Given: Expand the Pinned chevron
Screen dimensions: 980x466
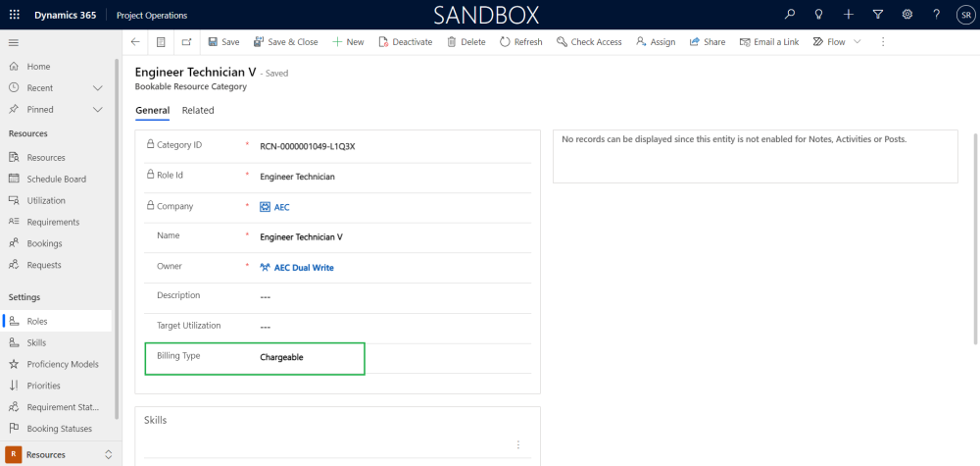Looking at the screenshot, I should [x=98, y=110].
